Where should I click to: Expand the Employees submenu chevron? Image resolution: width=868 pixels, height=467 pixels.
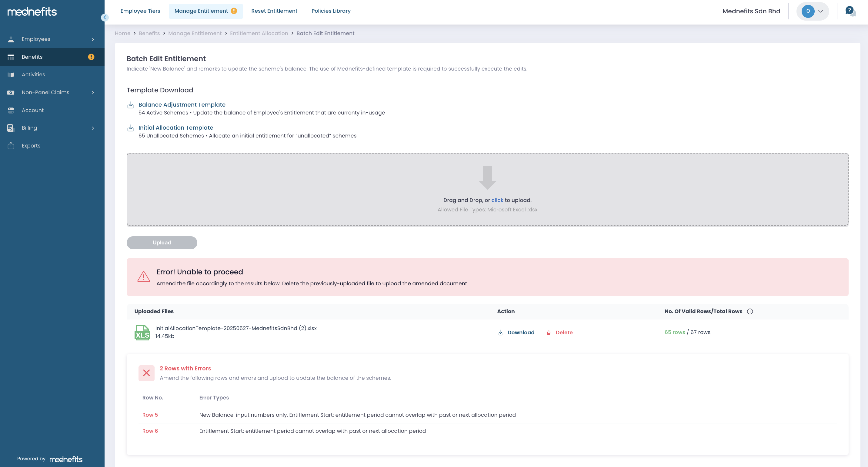[93, 39]
